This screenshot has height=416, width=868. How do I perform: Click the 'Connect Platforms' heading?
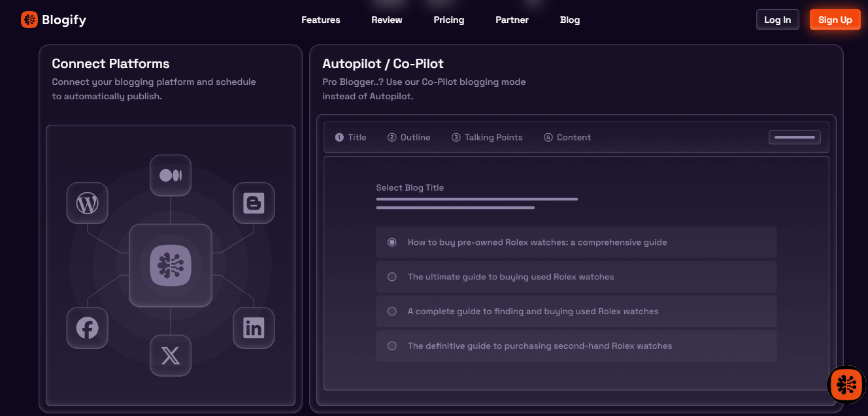point(110,63)
